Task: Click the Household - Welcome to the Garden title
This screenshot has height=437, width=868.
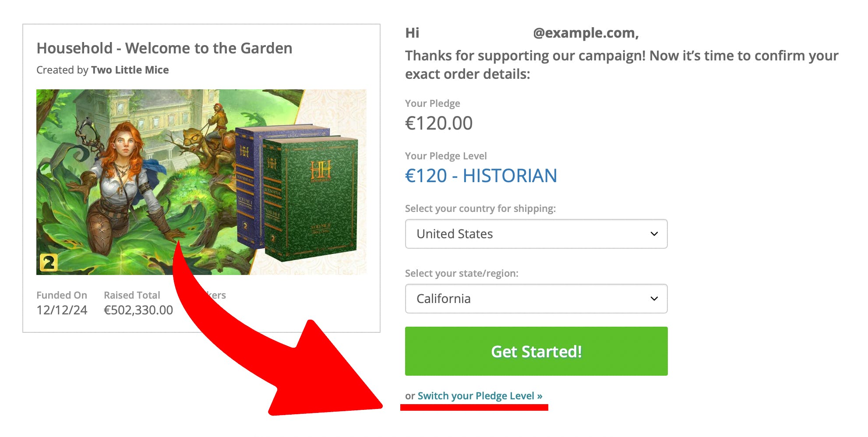Action: pos(164,48)
